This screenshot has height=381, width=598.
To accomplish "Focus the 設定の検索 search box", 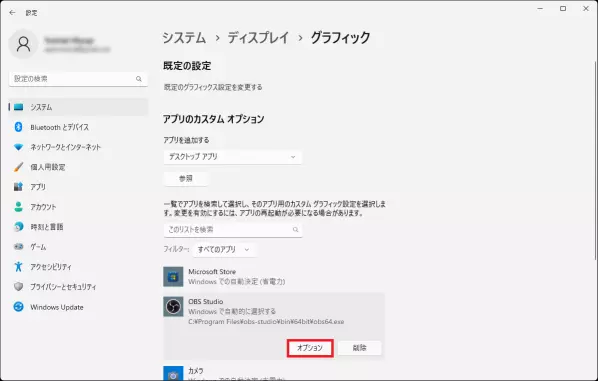I will (78, 79).
